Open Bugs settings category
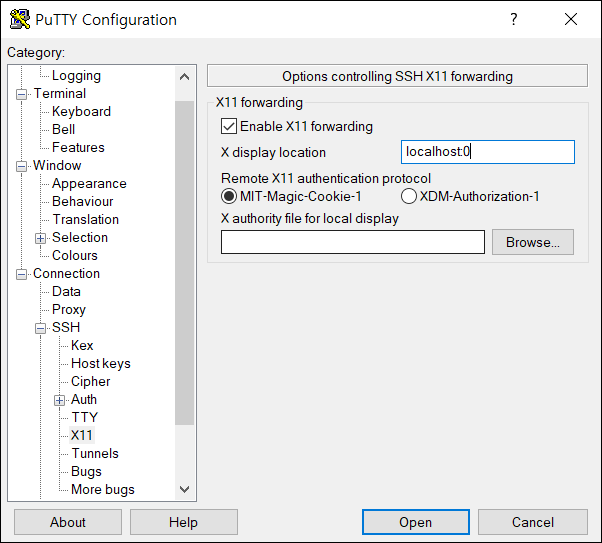 point(86,471)
